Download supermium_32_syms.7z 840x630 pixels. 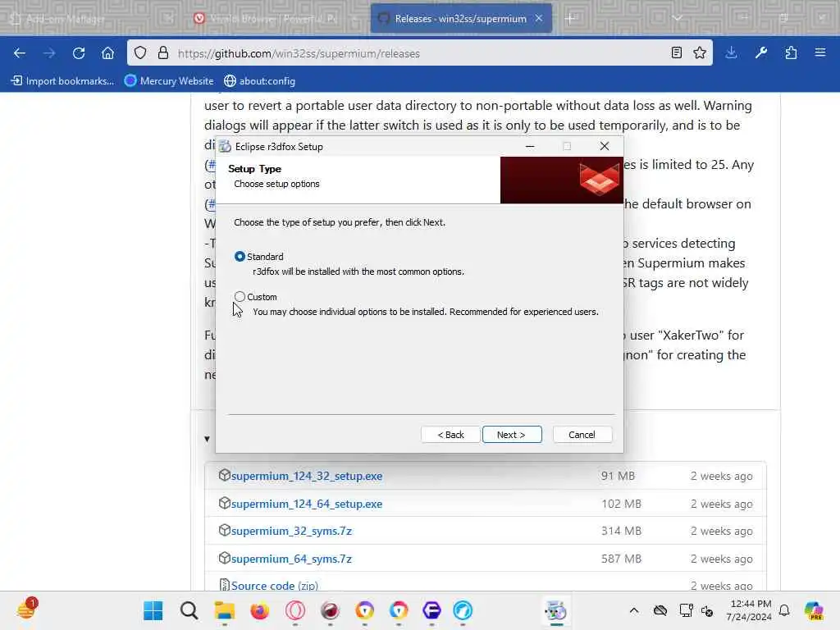click(291, 531)
